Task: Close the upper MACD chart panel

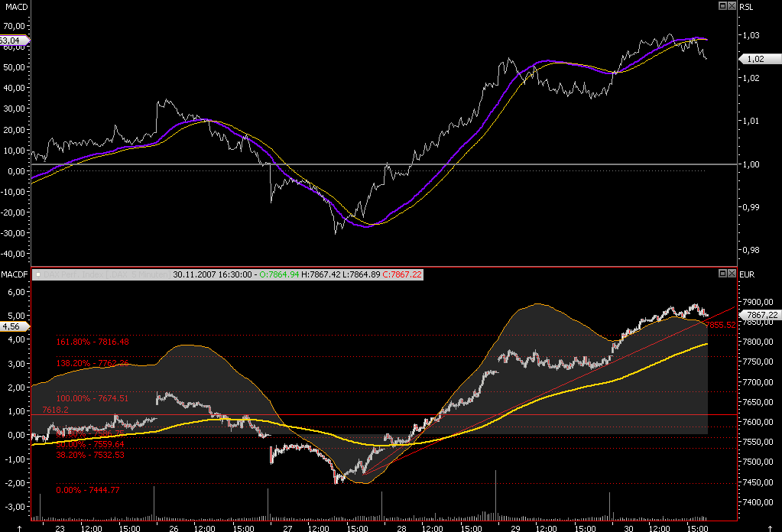Action: 732,6
